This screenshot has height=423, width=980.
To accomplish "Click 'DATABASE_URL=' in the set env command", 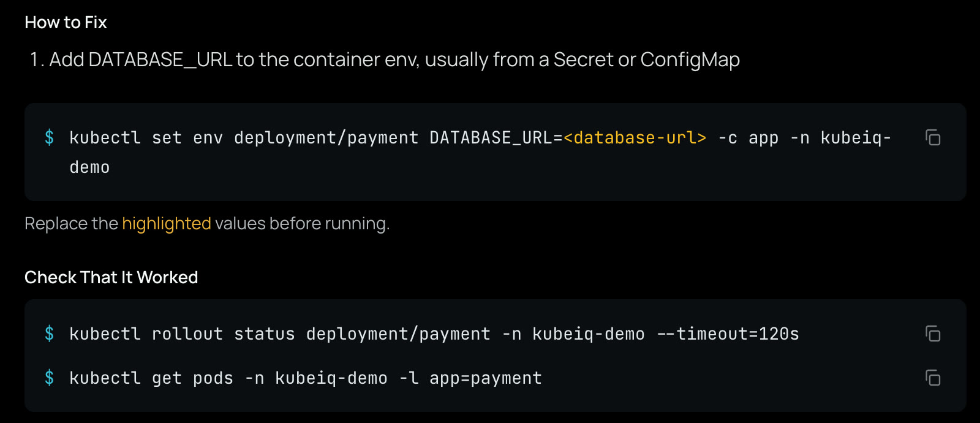I will click(x=496, y=138).
